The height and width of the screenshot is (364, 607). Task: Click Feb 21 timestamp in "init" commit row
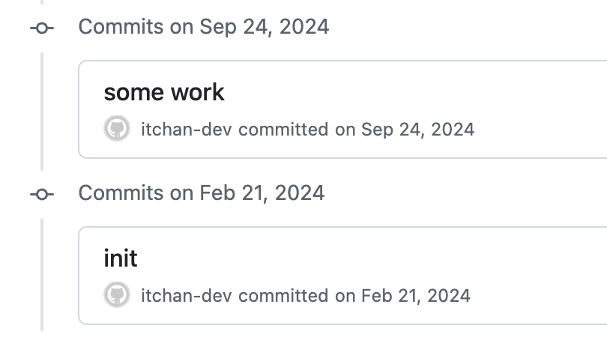(416, 295)
